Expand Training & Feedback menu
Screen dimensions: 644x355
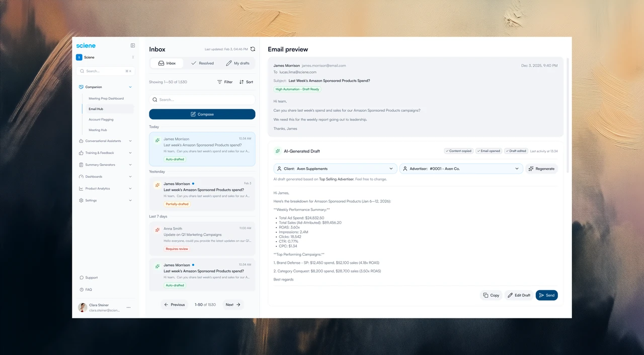click(x=105, y=153)
